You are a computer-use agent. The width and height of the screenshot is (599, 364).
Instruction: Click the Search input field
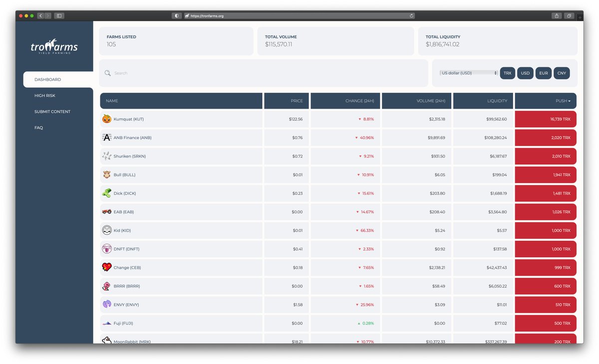pyautogui.click(x=264, y=73)
